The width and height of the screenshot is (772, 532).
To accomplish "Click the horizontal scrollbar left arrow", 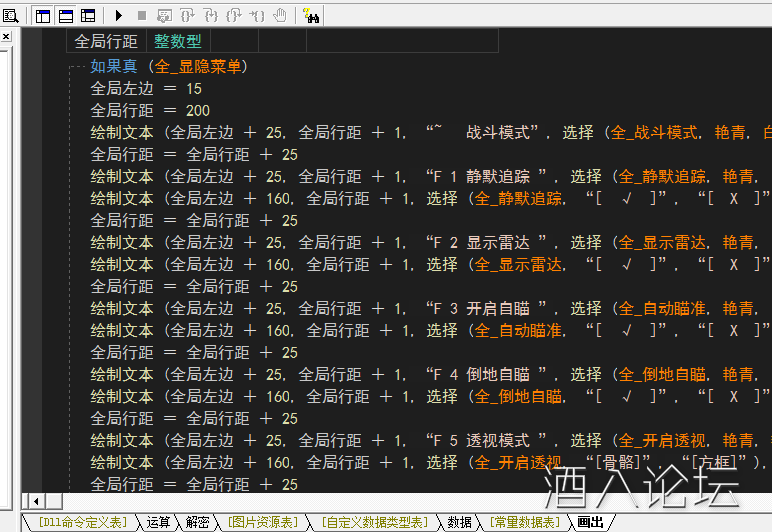I will [x=35, y=500].
